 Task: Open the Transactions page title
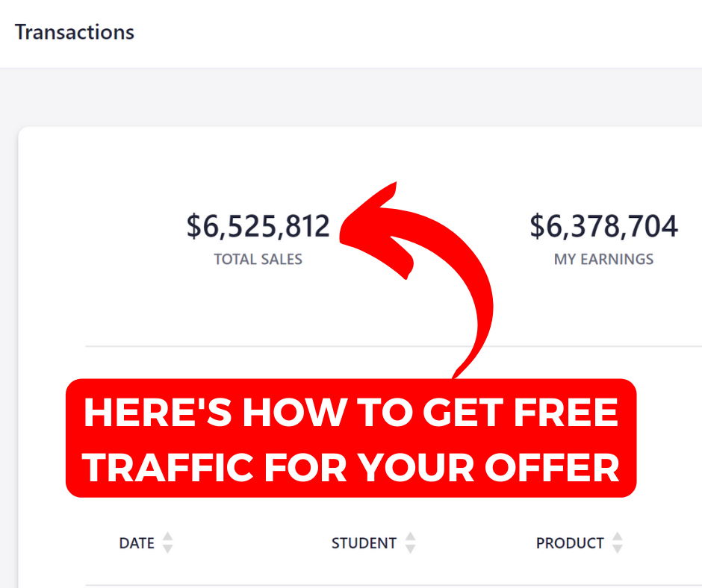pos(75,32)
